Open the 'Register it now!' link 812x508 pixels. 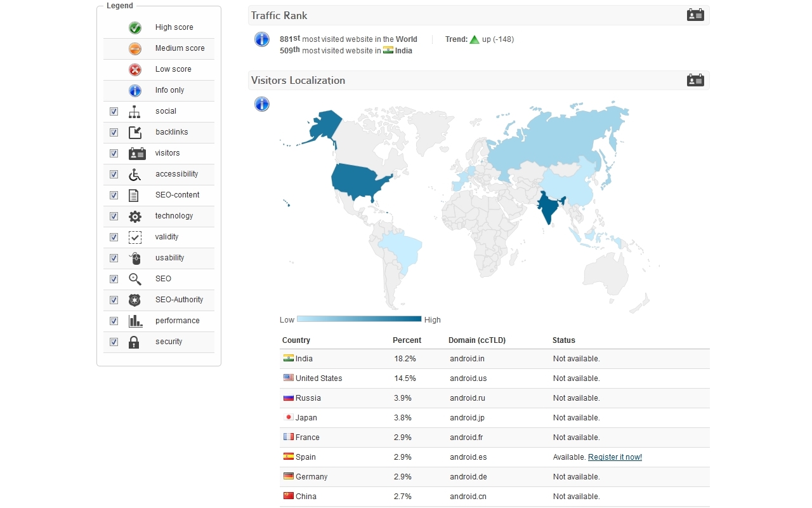coord(615,457)
